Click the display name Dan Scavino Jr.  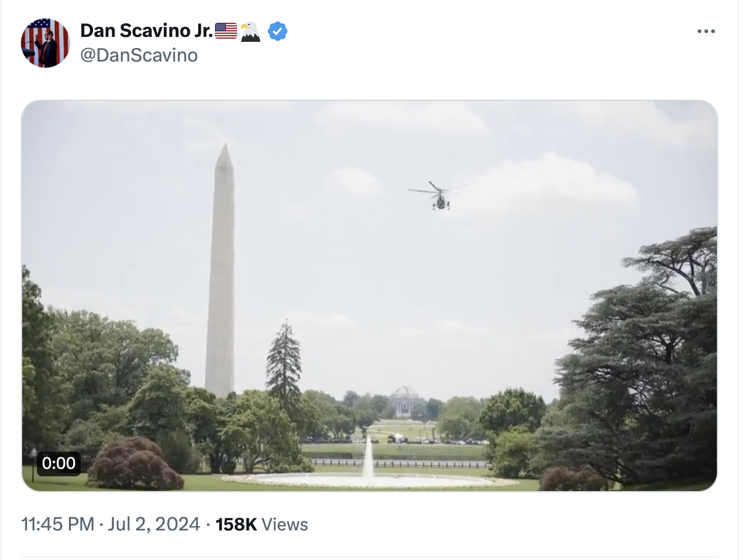(147, 31)
